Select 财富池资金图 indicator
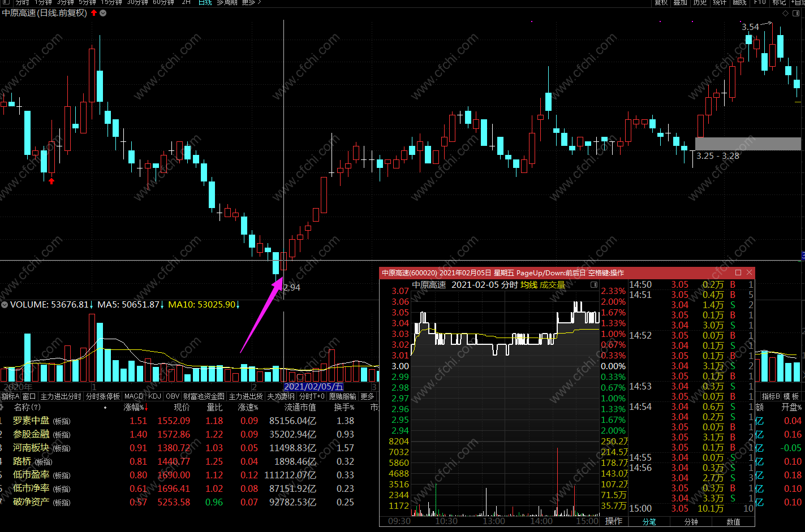 pos(204,396)
